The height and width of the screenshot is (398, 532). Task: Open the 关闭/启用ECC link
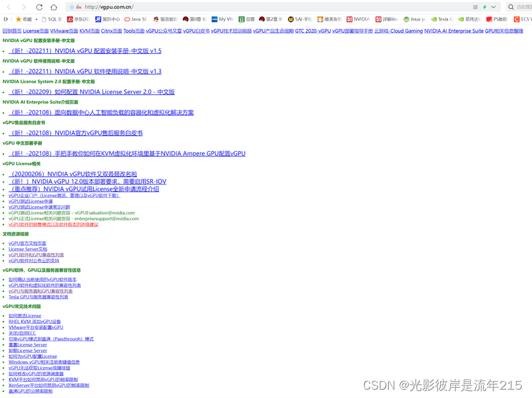tap(22, 333)
